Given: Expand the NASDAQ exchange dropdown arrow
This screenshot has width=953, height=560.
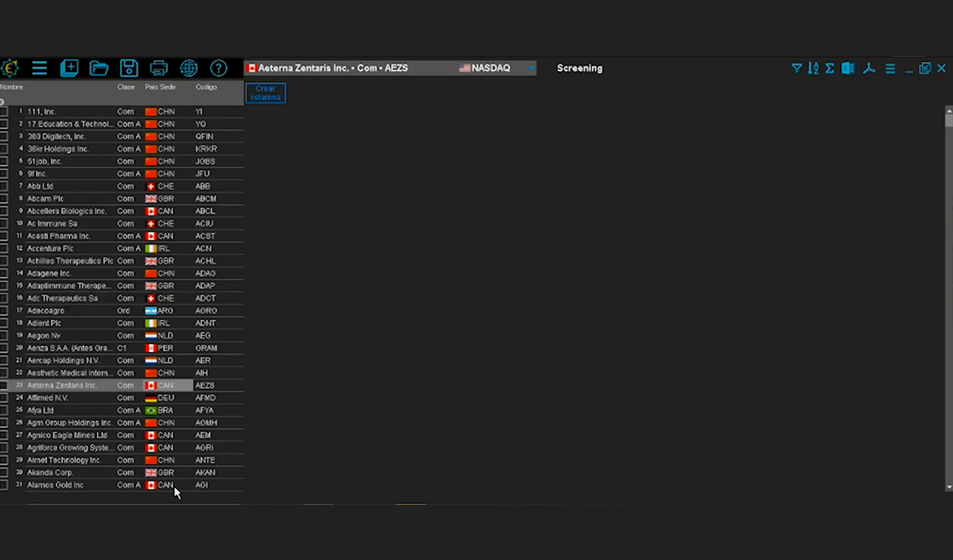Looking at the screenshot, I should pyautogui.click(x=531, y=68).
